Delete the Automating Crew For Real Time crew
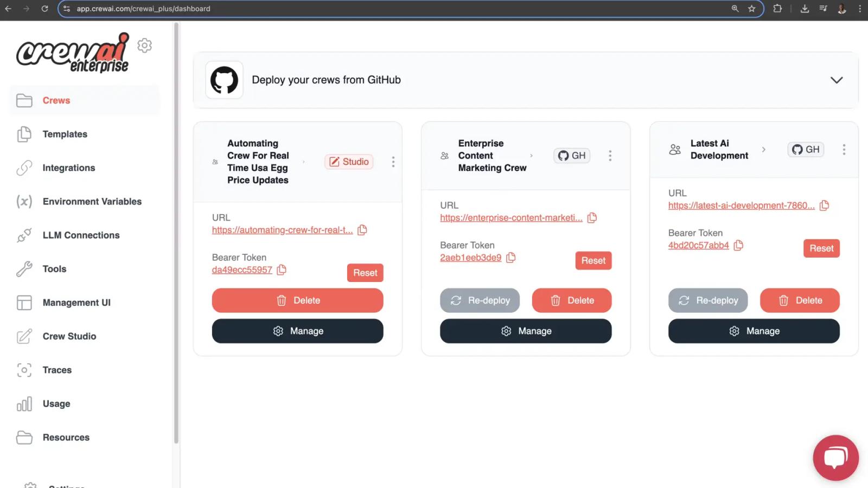This screenshot has width=868, height=488. (297, 300)
